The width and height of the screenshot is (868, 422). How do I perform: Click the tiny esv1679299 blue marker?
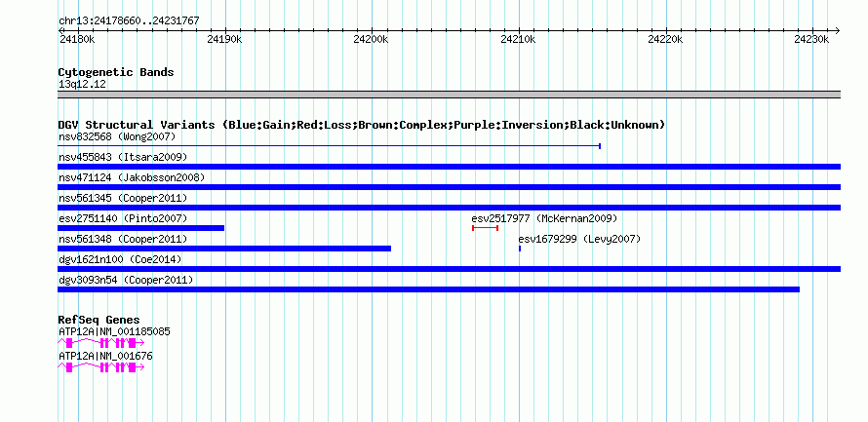point(520,249)
